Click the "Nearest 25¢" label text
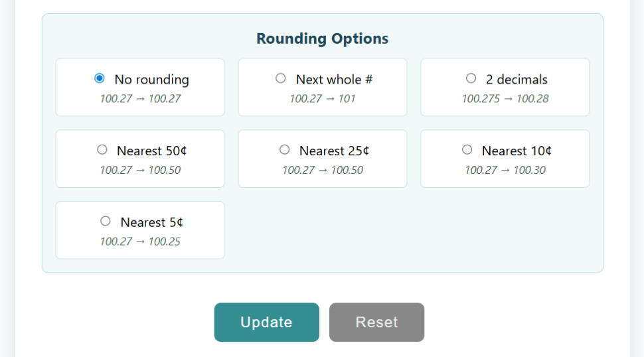Viewport: 644px width, 357px height. point(334,151)
